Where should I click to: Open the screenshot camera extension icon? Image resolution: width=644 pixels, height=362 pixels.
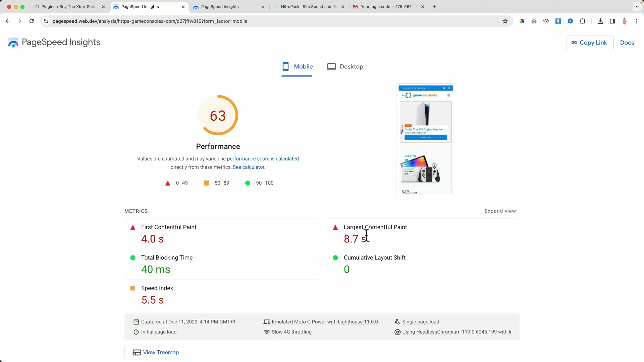tap(534, 21)
